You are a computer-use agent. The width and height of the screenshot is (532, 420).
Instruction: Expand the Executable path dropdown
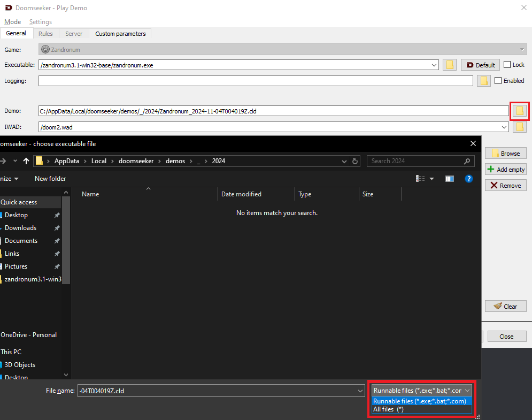tap(434, 65)
